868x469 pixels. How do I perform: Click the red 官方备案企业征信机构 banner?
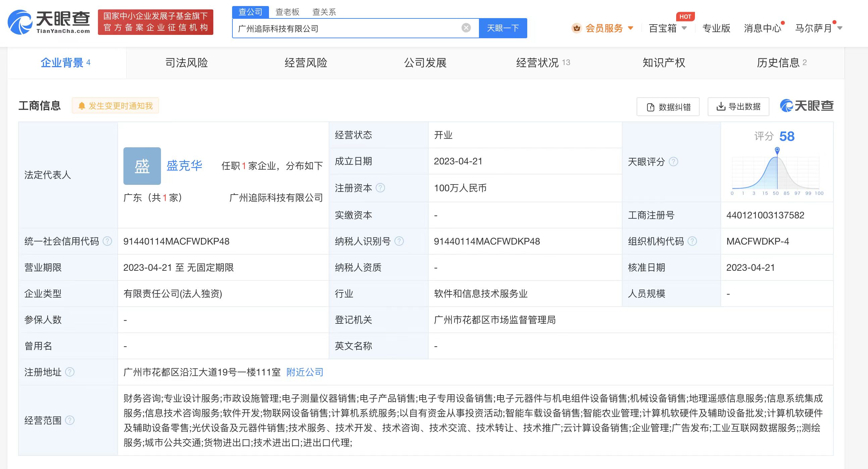pos(155,22)
